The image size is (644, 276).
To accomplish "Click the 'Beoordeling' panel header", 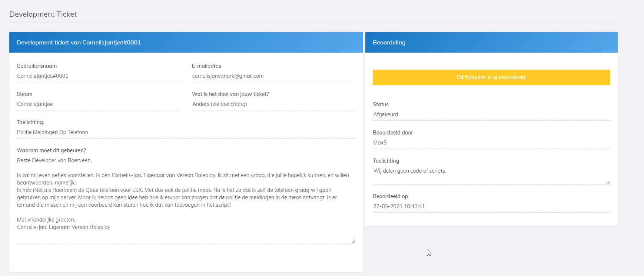I will point(389,43).
